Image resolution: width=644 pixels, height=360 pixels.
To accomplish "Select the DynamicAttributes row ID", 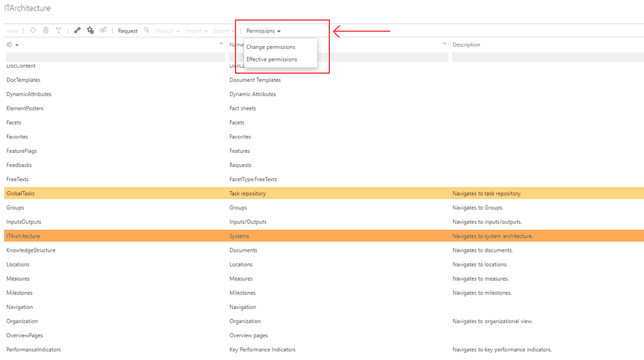I will [x=29, y=94].
